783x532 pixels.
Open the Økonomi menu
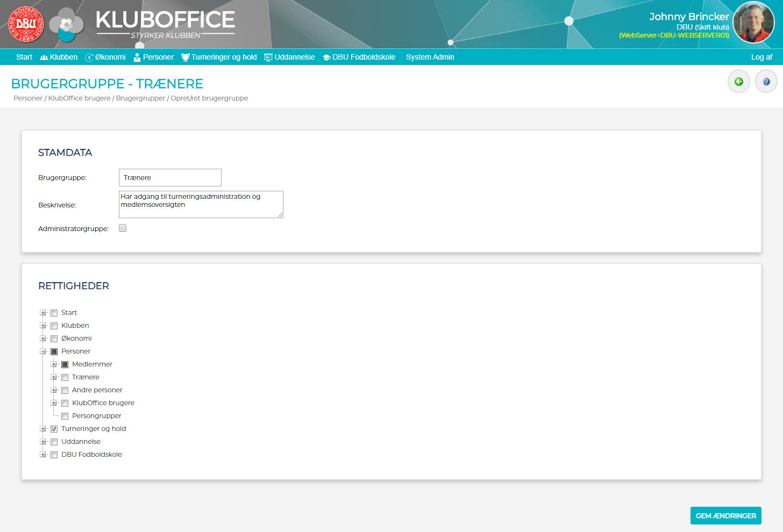pos(110,57)
